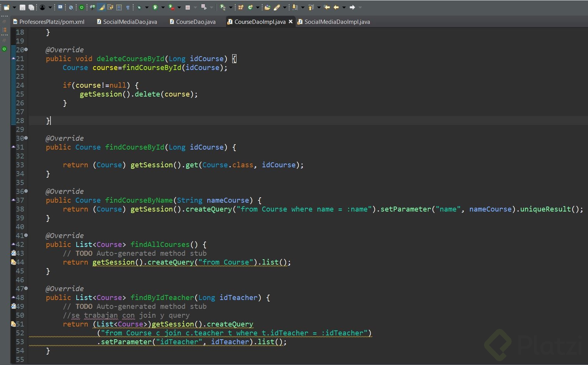Open the ProfesoresPlatzi/pom.xml tab
This screenshot has height=365, width=588.
[52, 22]
